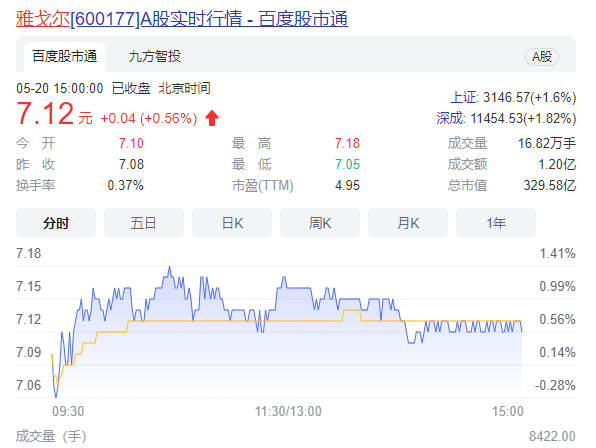Image resolution: width=596 pixels, height=448 pixels.
Task: Open the 雅戈尔[600177]A股实时行情 title link
Action: (182, 19)
